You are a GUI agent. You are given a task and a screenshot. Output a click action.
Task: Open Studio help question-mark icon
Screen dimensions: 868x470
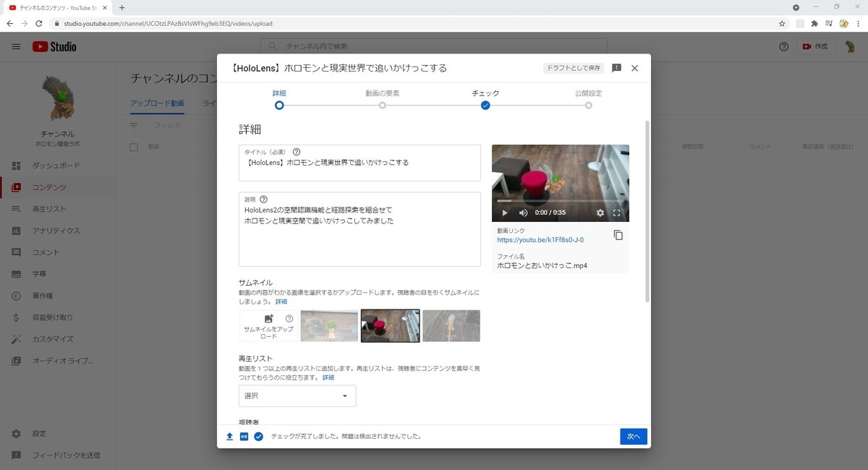point(784,46)
